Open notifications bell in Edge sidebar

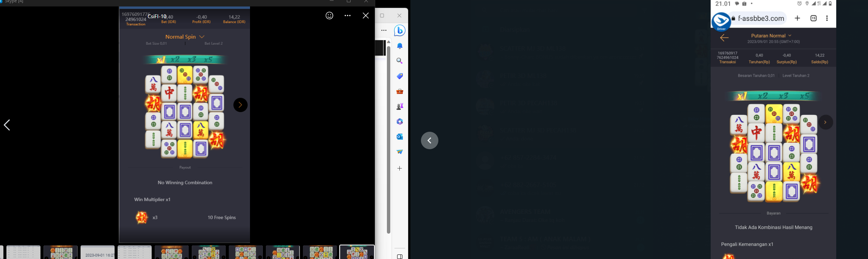coord(400,46)
